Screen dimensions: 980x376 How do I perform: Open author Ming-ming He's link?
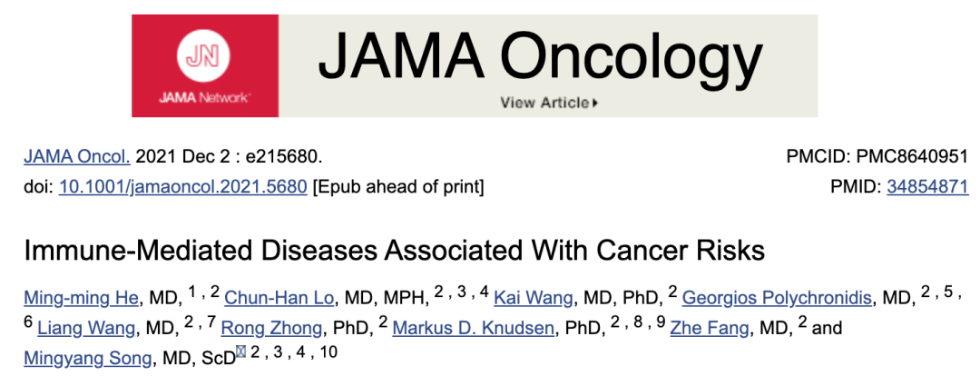81,298
